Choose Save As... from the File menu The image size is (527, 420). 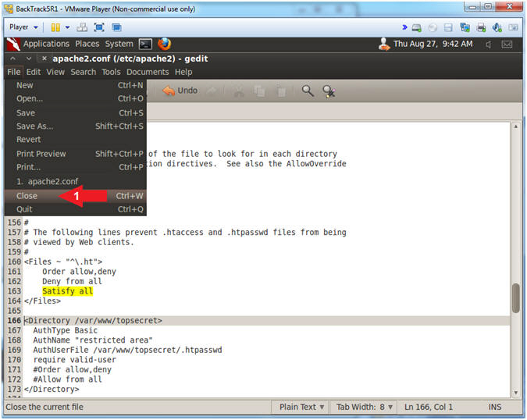[76, 126]
